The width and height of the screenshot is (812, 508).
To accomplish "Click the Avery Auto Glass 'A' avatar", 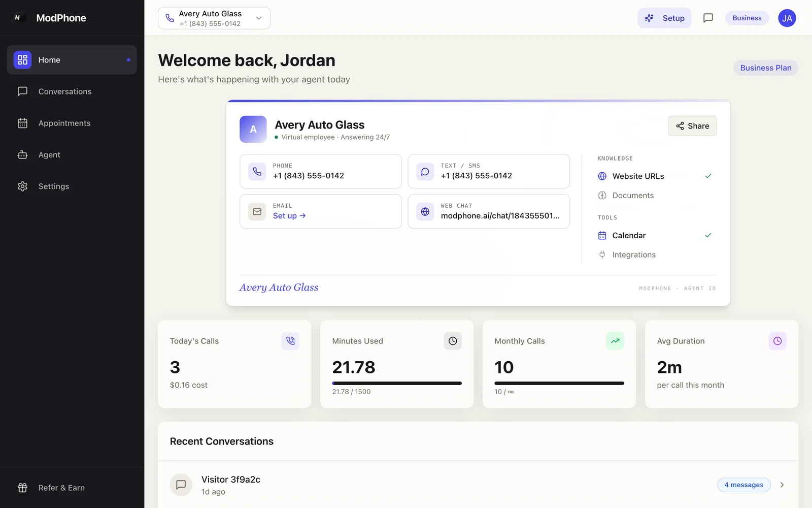I will [x=253, y=129].
